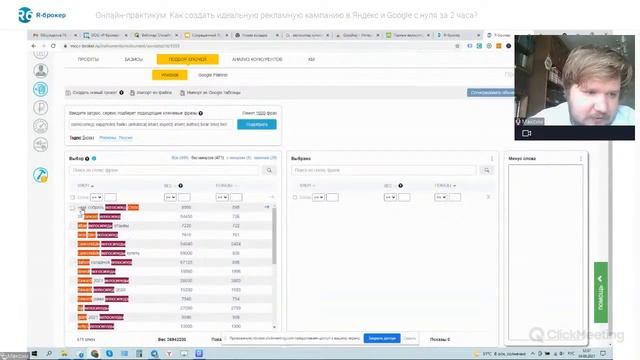The height and width of the screenshot is (360, 640).
Task: Tick checkbox of the first keyword row
Action: [72, 208]
